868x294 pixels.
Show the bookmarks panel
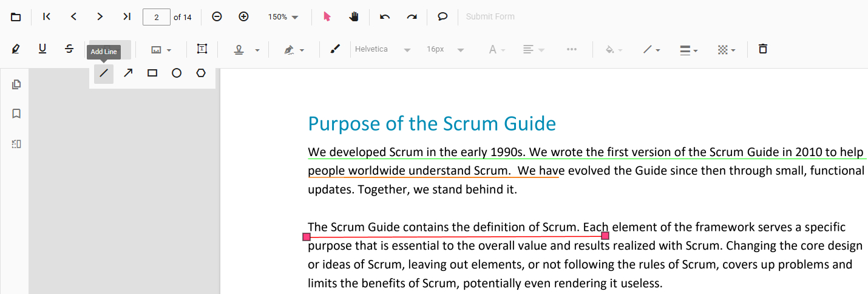(x=16, y=114)
